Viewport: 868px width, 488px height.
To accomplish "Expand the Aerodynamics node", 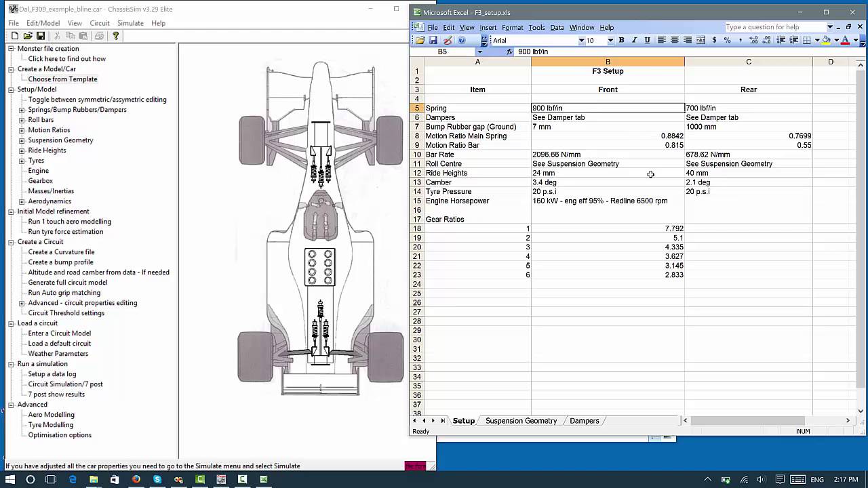I will (x=22, y=201).
